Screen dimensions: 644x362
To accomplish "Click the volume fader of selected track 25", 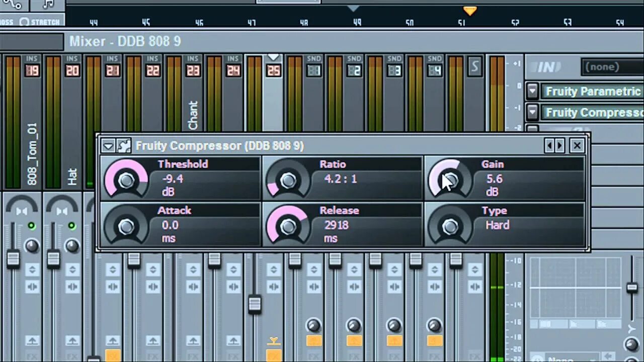I will pyautogui.click(x=255, y=304).
